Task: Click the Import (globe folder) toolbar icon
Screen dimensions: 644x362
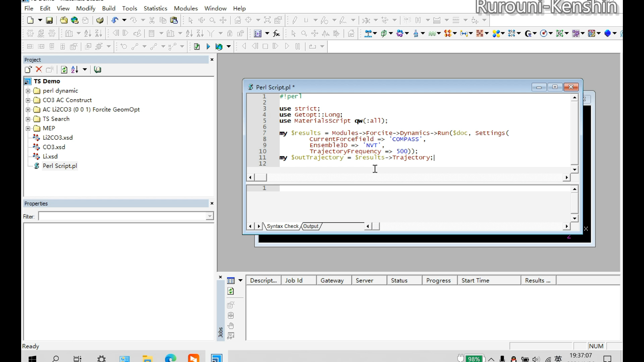Action: tap(74, 20)
